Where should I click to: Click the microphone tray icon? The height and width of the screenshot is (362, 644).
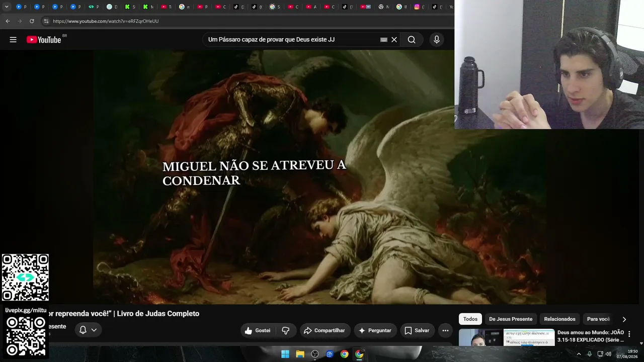[589, 354]
